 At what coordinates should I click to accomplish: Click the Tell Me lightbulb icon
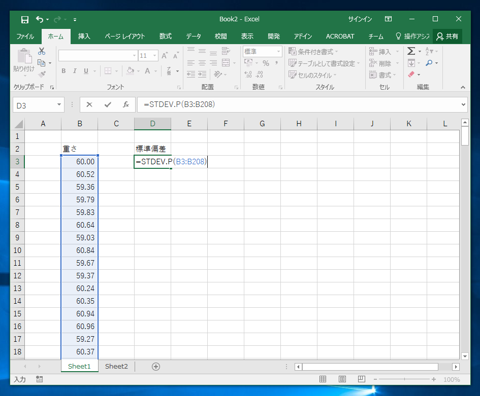(x=398, y=36)
